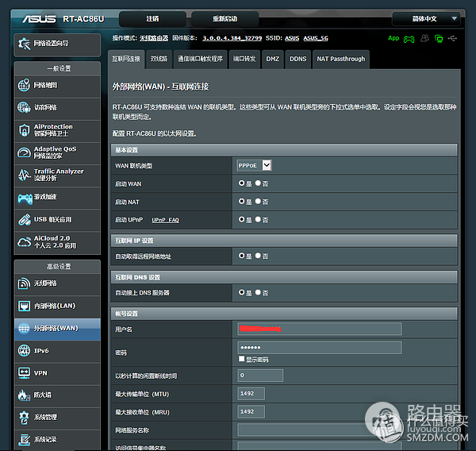Viewport: 476px width, 451px height.
Task: Open Adaptive QoS gauge icon
Action: point(24,152)
